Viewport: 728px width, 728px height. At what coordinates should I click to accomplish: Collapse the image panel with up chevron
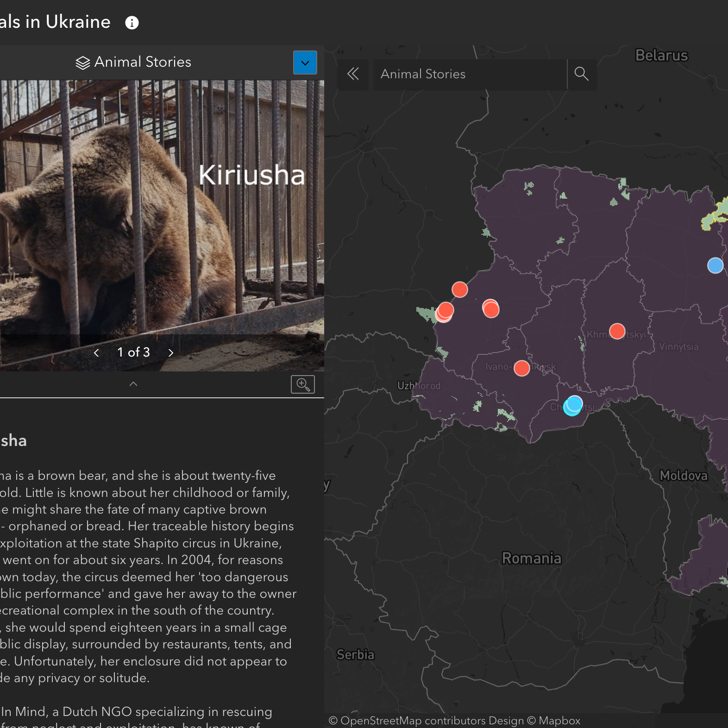pos(133,384)
